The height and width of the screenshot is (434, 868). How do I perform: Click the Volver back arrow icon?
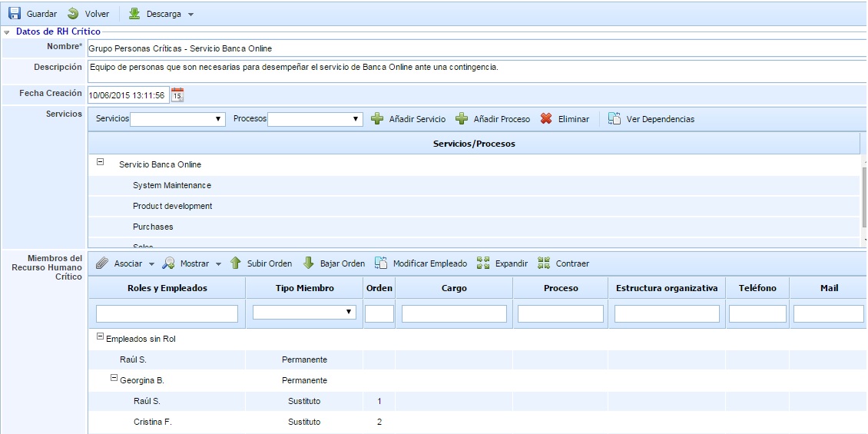tap(73, 14)
